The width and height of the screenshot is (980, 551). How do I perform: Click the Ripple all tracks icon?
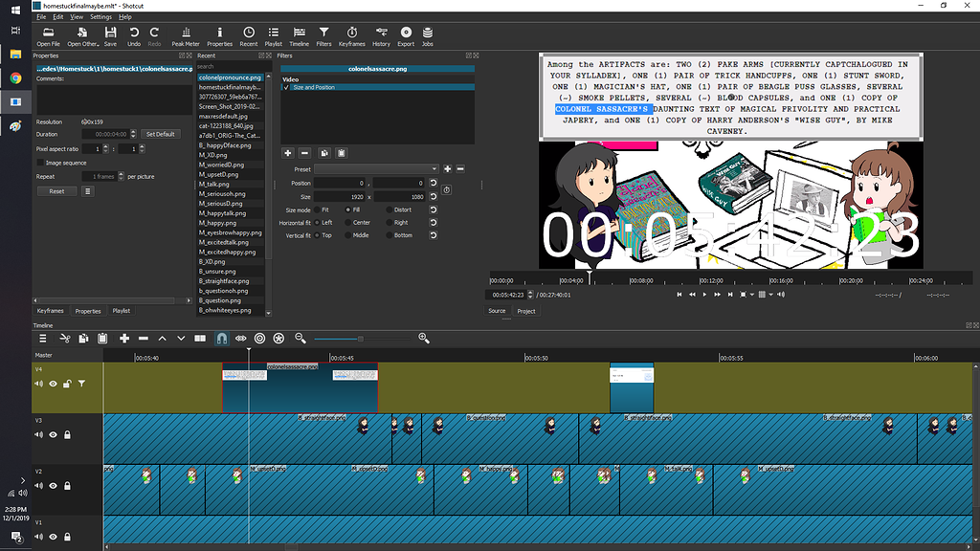click(x=278, y=338)
